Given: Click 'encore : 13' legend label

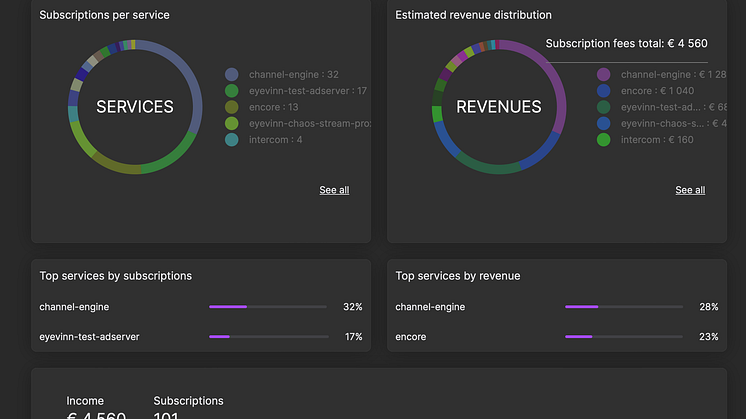Looking at the screenshot, I should coord(273,107).
